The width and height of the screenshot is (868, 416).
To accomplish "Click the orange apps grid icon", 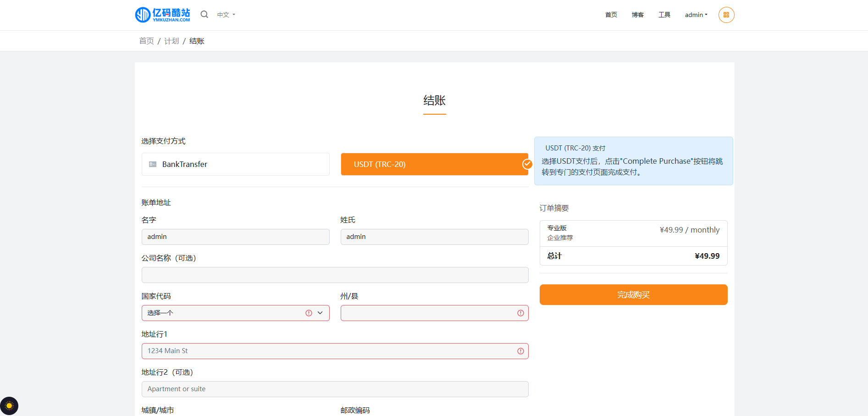I will [x=726, y=15].
